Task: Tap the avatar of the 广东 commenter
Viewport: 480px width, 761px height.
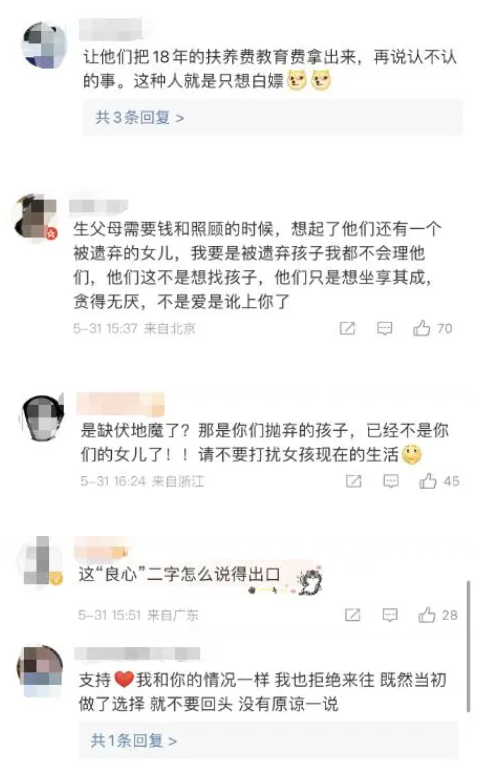Action: click(x=40, y=561)
